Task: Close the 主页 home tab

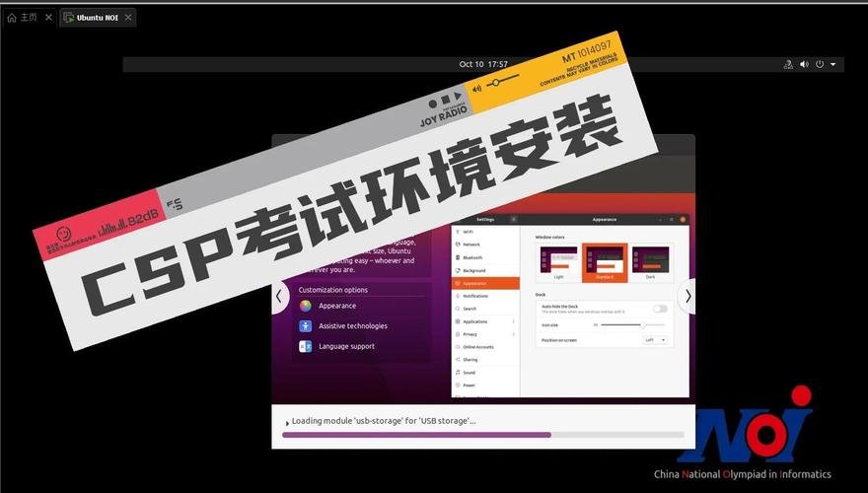Action: tap(48, 18)
